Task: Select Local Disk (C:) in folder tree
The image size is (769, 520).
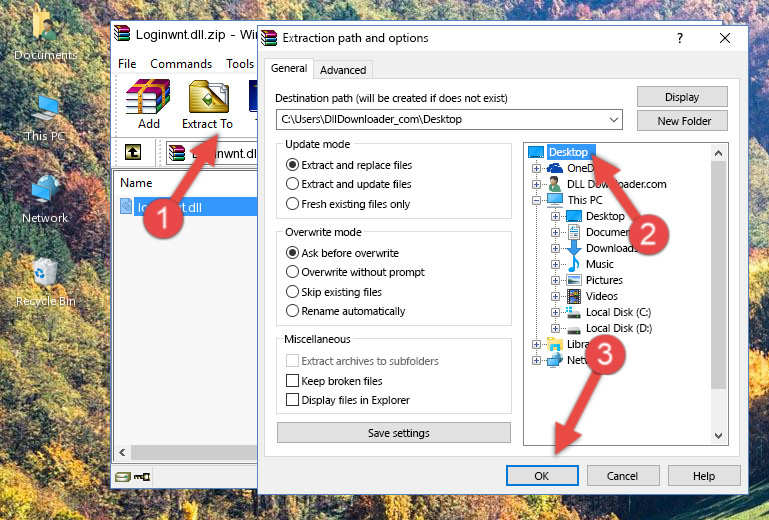Action: click(x=617, y=312)
